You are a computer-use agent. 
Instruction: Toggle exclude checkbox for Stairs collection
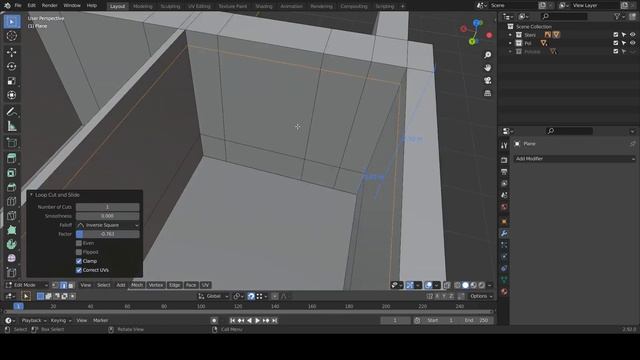tap(616, 35)
